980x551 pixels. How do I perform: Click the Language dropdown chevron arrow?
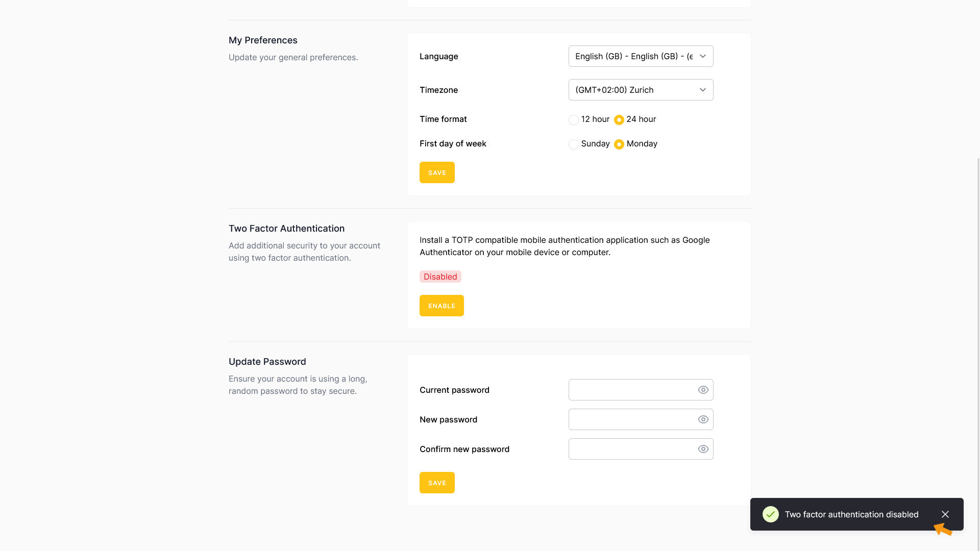tap(702, 56)
